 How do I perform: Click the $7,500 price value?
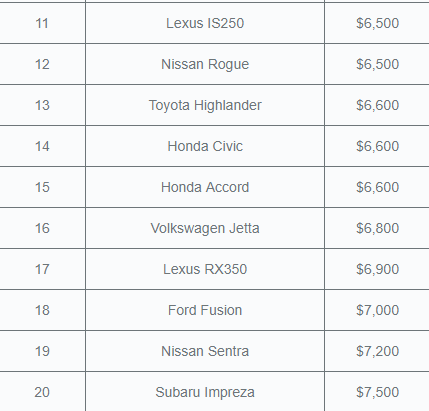377,392
